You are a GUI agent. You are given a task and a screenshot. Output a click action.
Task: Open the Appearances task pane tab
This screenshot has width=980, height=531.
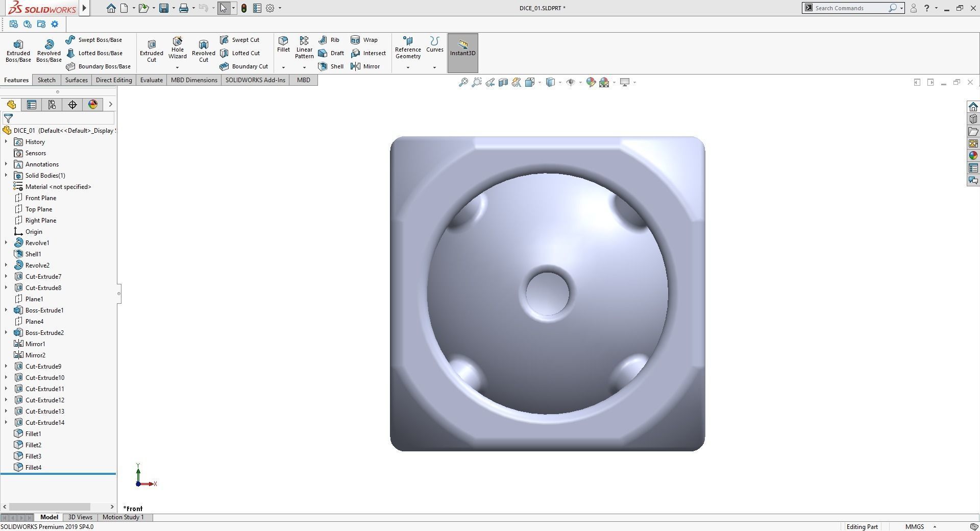pyautogui.click(x=973, y=156)
